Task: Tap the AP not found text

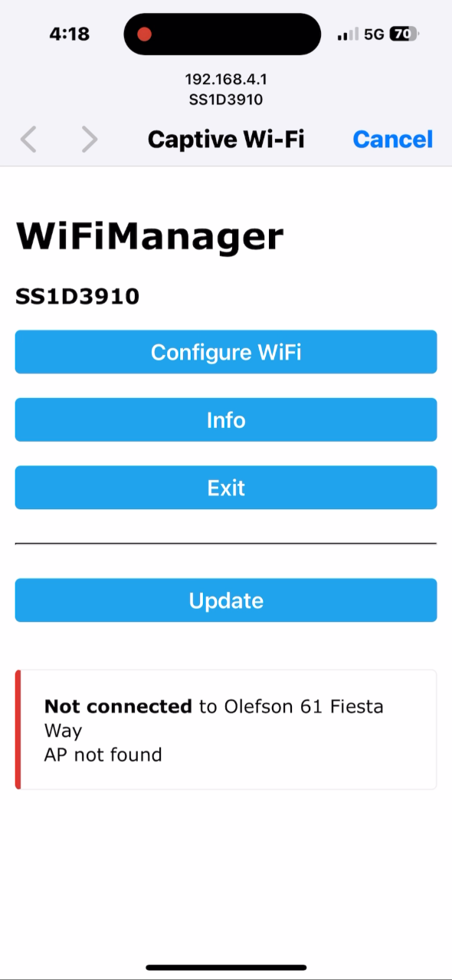Action: pos(103,755)
